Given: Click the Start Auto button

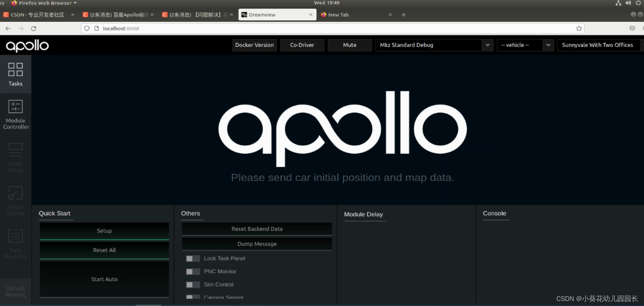Looking at the screenshot, I should [104, 279].
